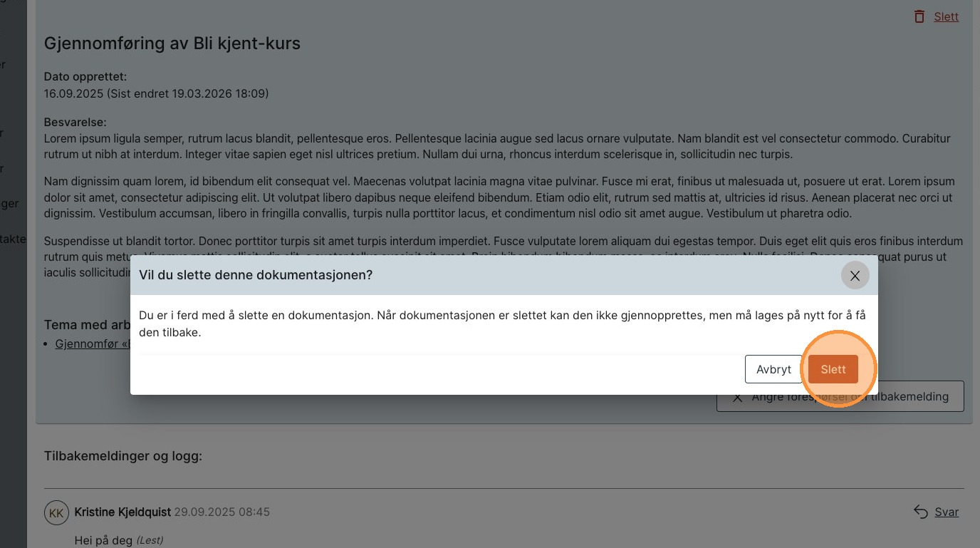Click the sidebar item ending in "ger"
The height and width of the screenshot is (548, 980).
(x=9, y=204)
